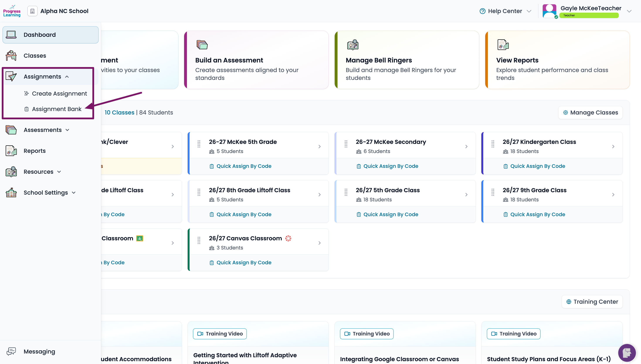Click the Build an Assessment folder icon
Image resolution: width=641 pixels, height=364 pixels.
pos(202,45)
